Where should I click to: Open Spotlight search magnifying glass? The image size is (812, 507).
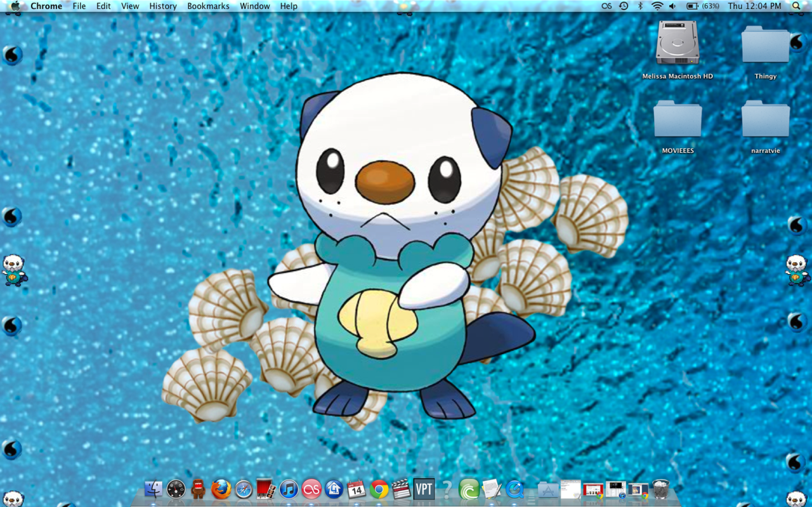pyautogui.click(x=797, y=6)
